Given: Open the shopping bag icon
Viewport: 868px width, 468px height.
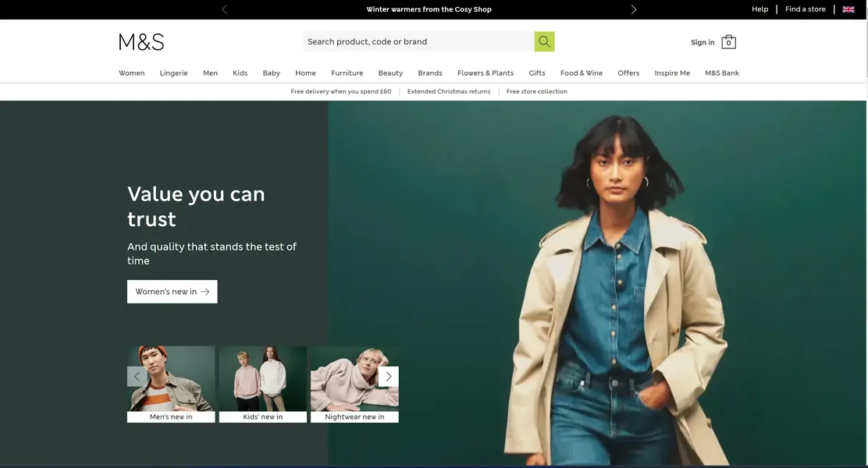Looking at the screenshot, I should coord(728,42).
